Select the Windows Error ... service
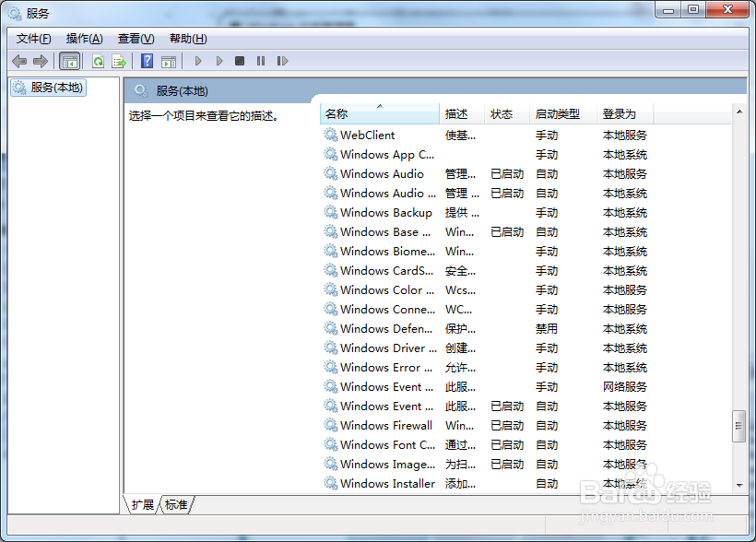 (x=526, y=368)
